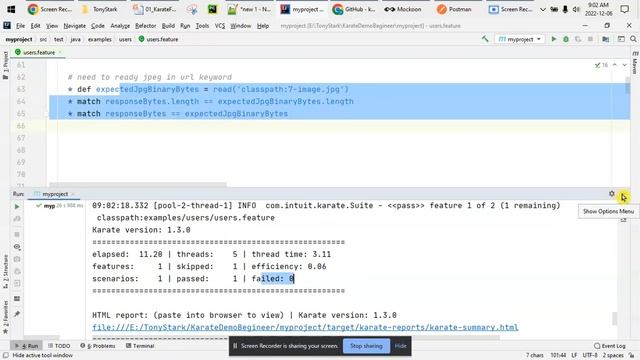Open the Windows notification center icon
640x360 pixels.
[x=624, y=9]
